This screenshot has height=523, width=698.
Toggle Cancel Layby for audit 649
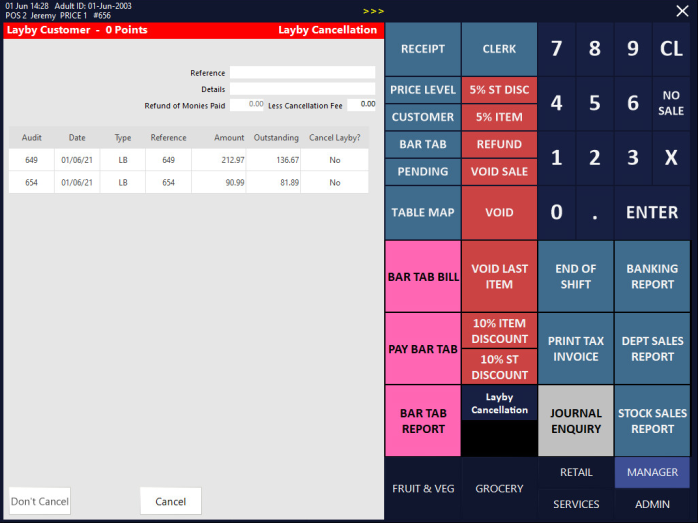point(335,160)
